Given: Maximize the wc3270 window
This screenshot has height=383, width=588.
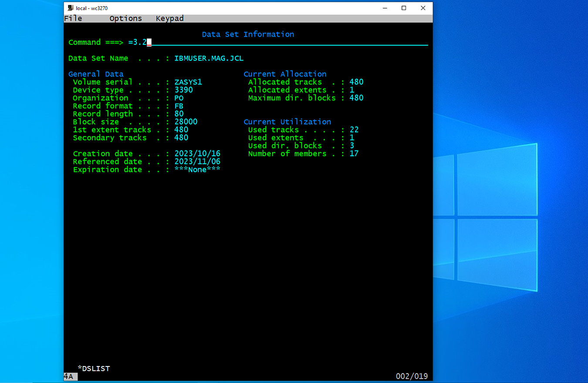Looking at the screenshot, I should tap(404, 8).
